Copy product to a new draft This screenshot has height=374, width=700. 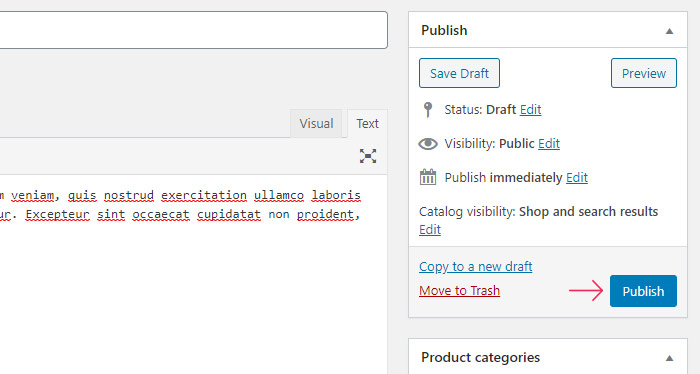tap(475, 266)
